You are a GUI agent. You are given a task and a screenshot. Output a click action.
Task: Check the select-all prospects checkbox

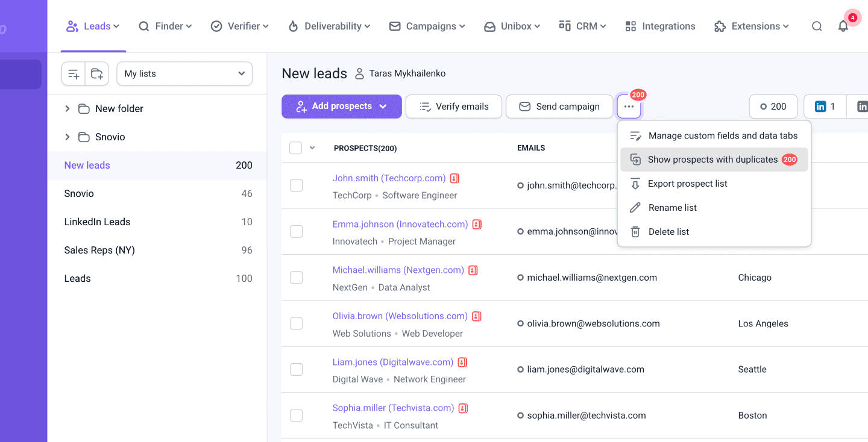(295, 148)
